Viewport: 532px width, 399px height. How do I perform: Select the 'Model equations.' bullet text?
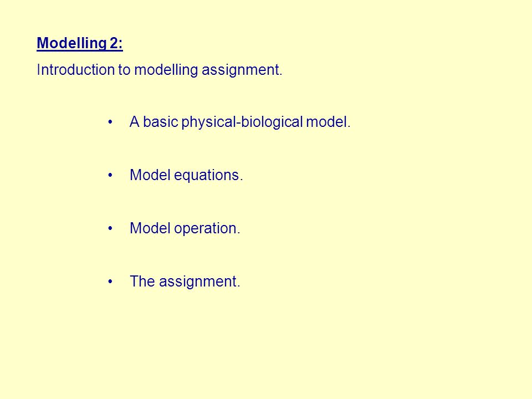pyautogui.click(x=186, y=176)
